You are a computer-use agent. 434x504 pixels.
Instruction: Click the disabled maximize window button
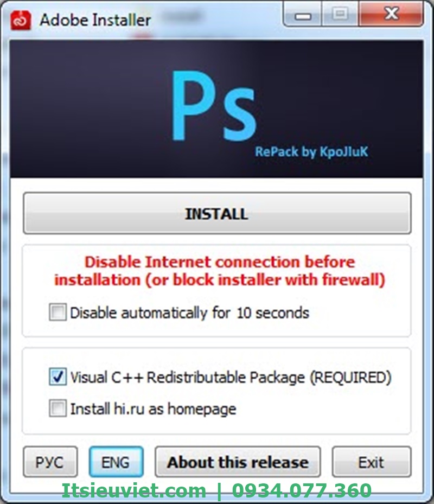(x=340, y=14)
